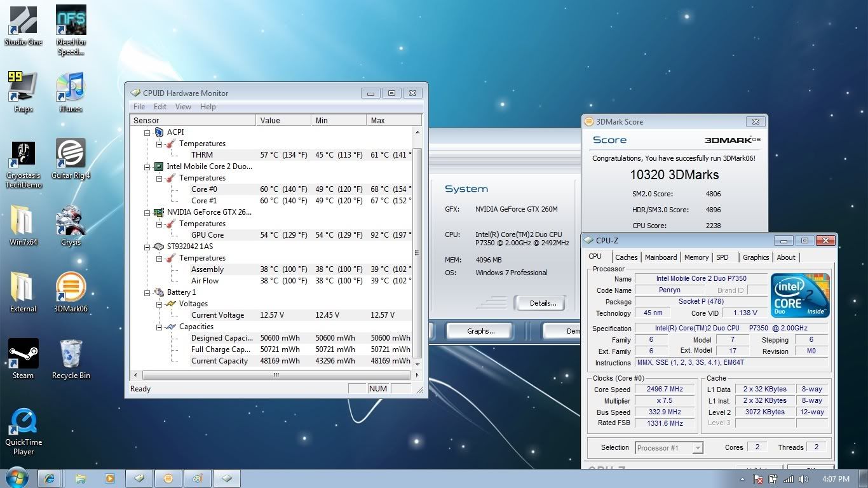868x488 pixels.
Task: Click the Max column header
Action: pyautogui.click(x=395, y=120)
